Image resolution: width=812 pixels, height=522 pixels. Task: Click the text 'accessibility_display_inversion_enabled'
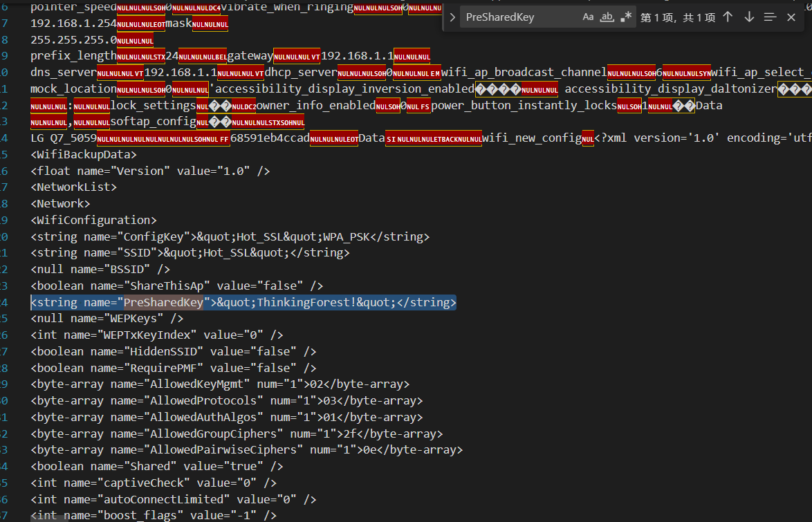tap(345, 89)
